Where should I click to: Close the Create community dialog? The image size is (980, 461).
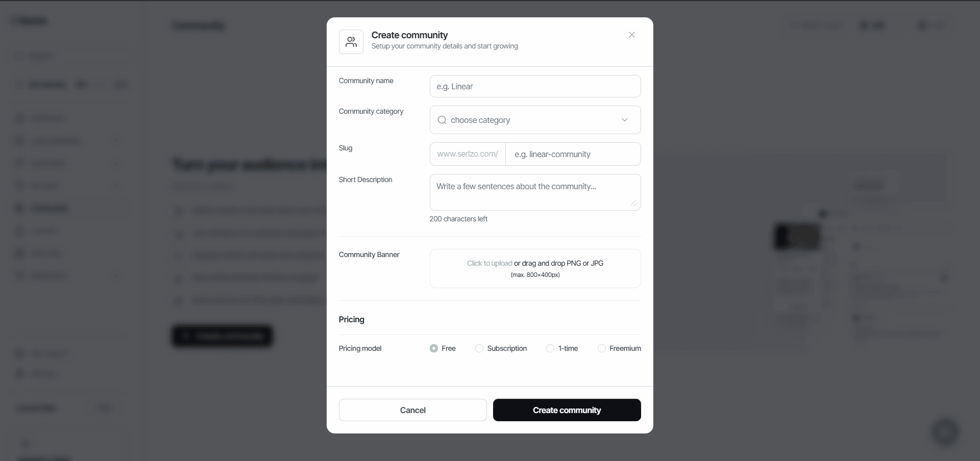[632, 35]
